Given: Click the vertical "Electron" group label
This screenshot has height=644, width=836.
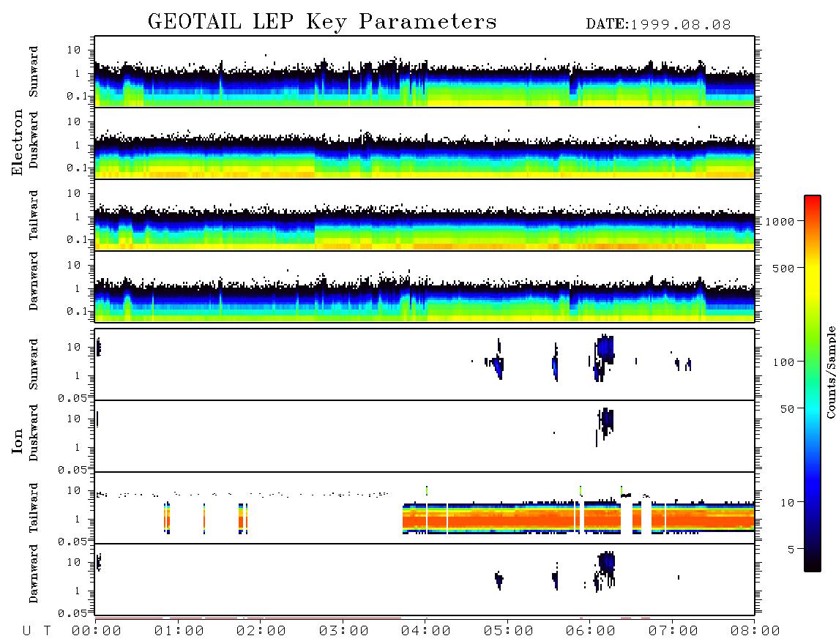Looking at the screenshot, I should (x=18, y=142).
